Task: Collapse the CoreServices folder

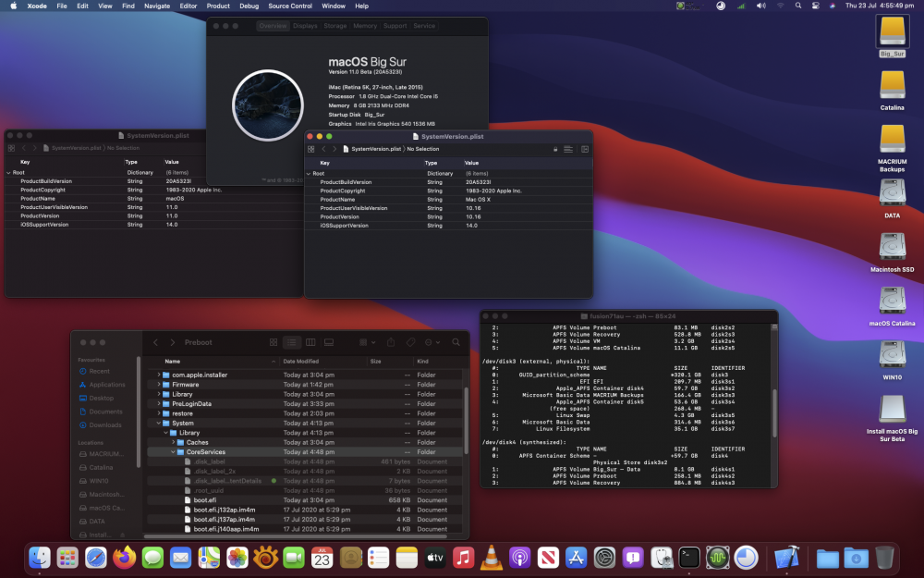Action: [173, 452]
